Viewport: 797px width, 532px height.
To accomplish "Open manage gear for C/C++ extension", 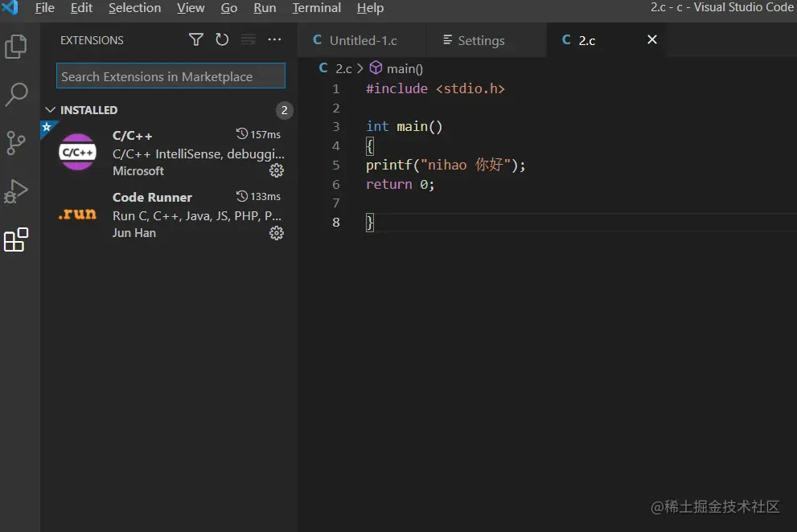I will coord(277,170).
